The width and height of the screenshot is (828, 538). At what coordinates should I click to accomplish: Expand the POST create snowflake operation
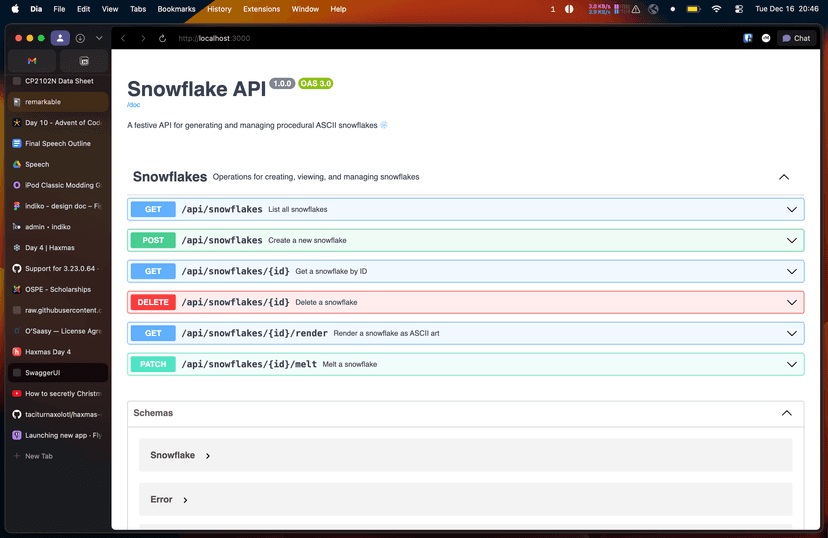[x=465, y=241]
